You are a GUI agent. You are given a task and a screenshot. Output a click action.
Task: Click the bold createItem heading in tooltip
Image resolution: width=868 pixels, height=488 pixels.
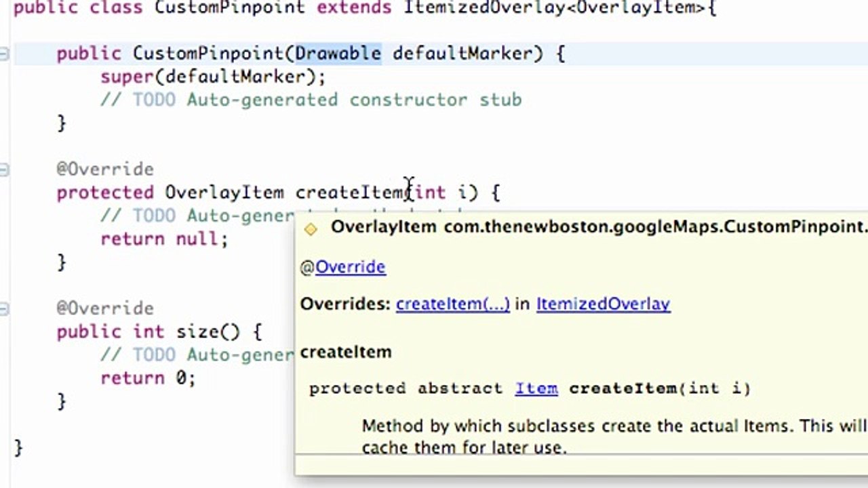pos(346,352)
